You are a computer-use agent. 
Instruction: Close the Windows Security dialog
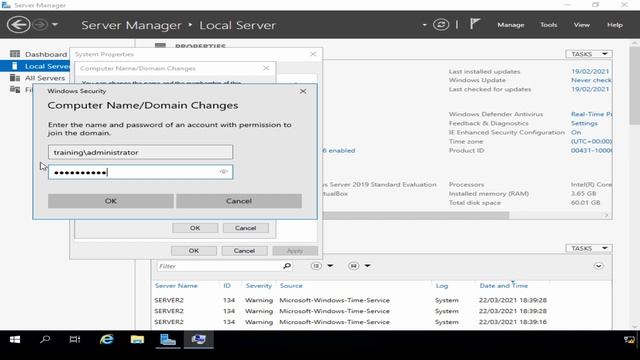(x=303, y=91)
